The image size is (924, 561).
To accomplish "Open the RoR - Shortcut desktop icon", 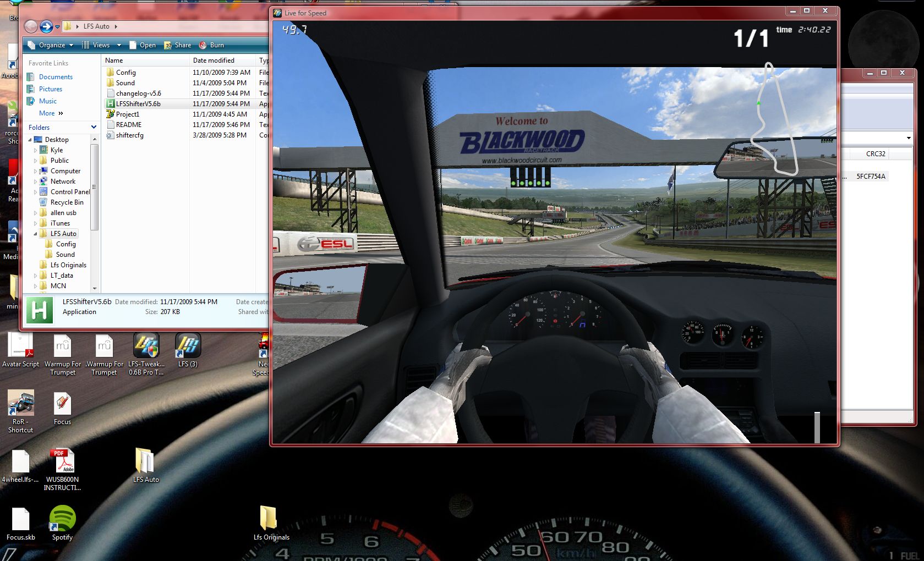I will tap(20, 411).
